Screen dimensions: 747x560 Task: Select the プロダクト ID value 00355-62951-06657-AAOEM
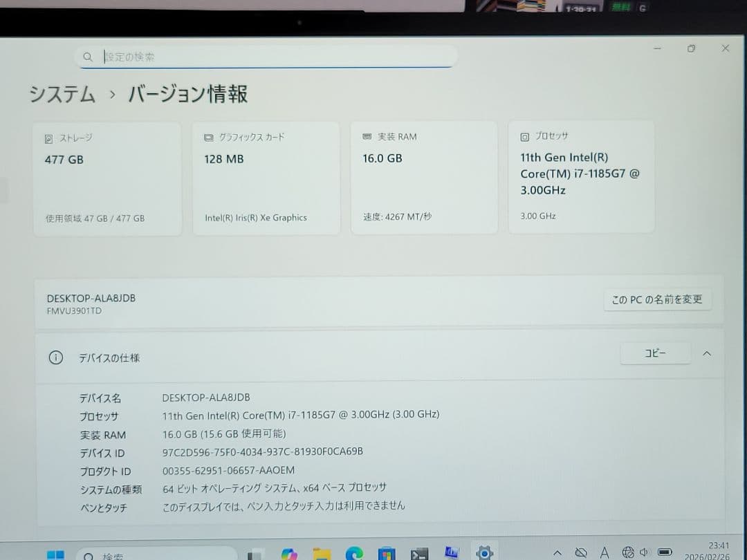(228, 471)
